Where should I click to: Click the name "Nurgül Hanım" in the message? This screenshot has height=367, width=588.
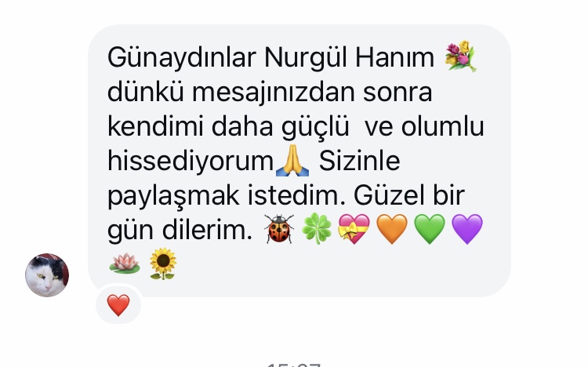(349, 58)
